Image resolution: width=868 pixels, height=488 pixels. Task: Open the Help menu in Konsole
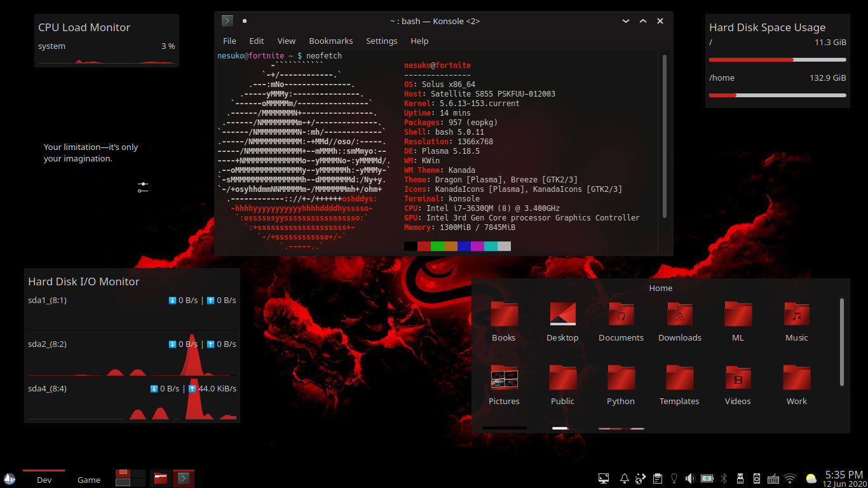[x=419, y=41]
